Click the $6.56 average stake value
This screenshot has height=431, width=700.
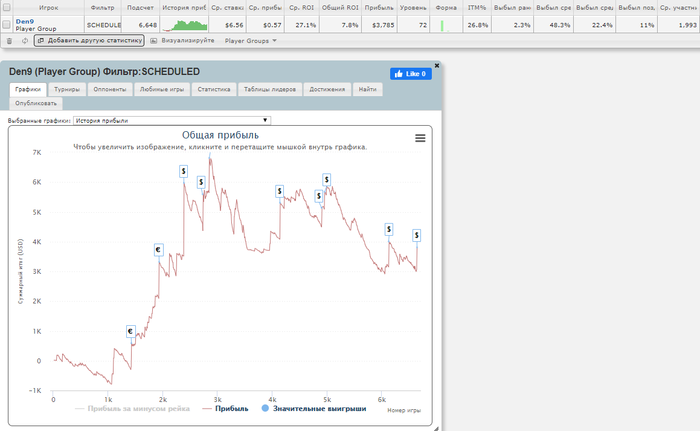tap(234, 25)
